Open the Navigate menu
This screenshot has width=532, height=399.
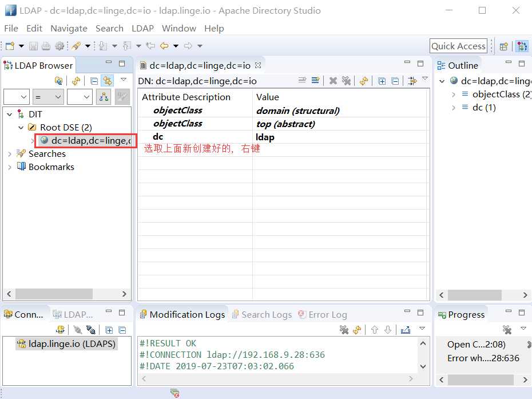pyautogui.click(x=69, y=29)
